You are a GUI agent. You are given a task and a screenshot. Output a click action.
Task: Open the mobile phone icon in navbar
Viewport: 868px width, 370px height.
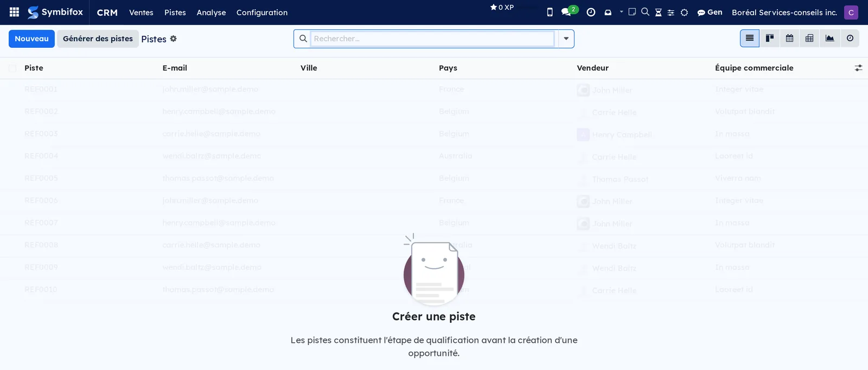click(550, 12)
